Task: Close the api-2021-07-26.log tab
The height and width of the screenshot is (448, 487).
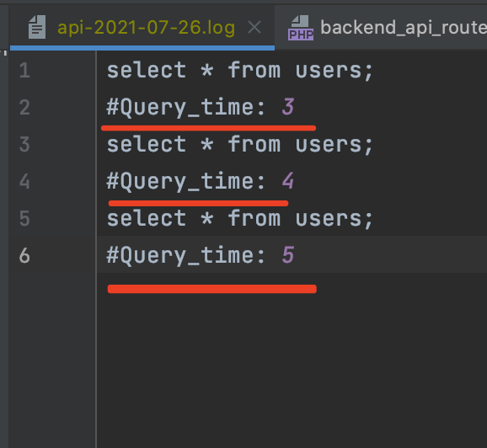Action: pos(254,27)
